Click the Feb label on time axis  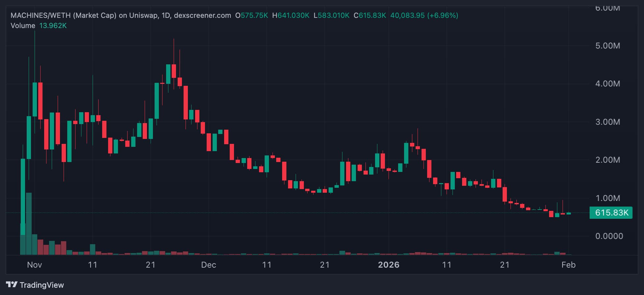[569, 265]
